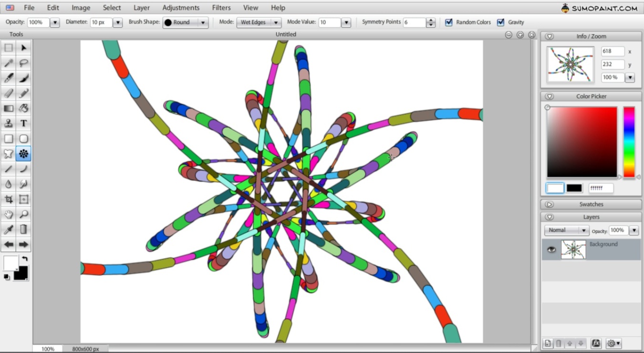This screenshot has height=353, width=644.
Task: Select the Move tool arrow
Action: 23,48
